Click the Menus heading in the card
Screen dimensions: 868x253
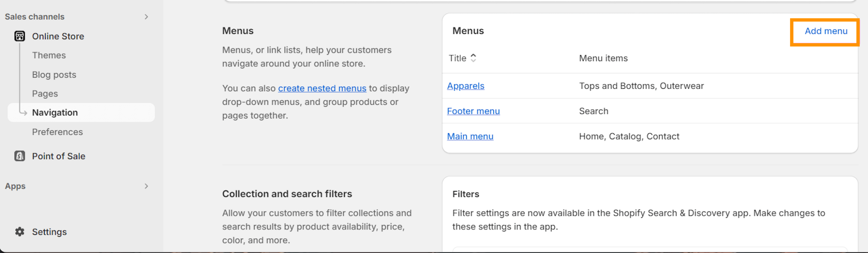point(468,31)
